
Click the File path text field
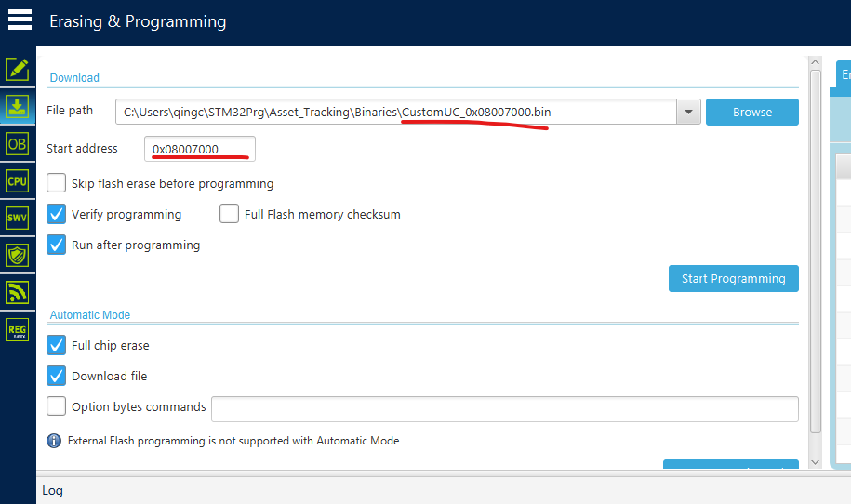click(396, 112)
